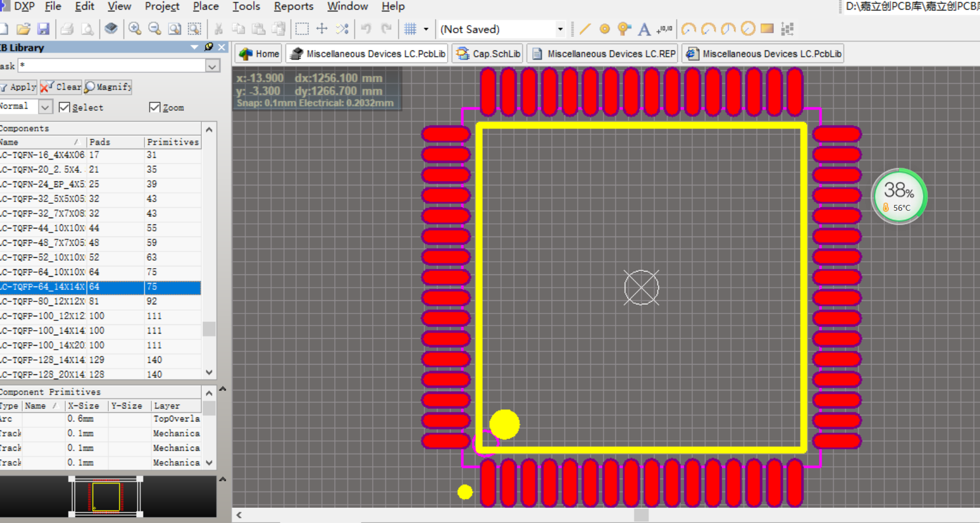Select the Place Arc Any Angle tool
The width and height of the screenshot is (980, 523).
point(728,29)
